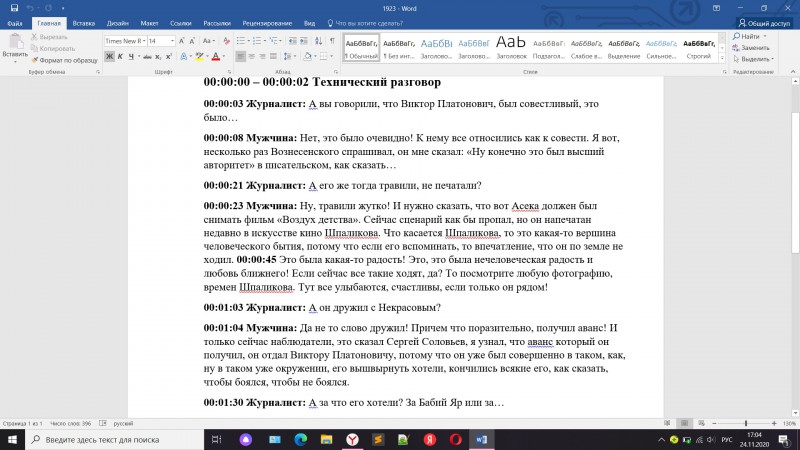
Task: Decrease paragraph indent
Action: pyautogui.click(x=292, y=41)
